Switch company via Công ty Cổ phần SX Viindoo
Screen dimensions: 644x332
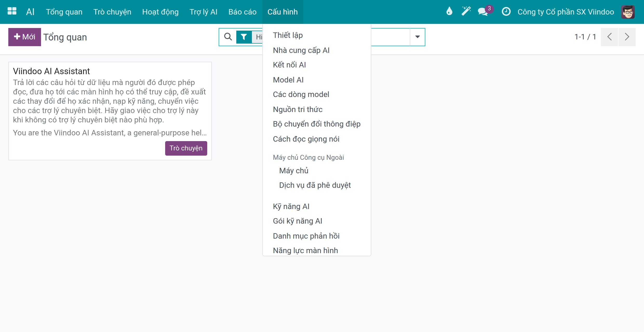click(x=566, y=12)
